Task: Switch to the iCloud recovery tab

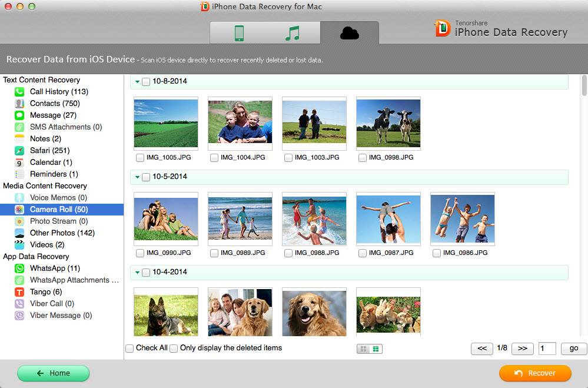Action: (349, 33)
